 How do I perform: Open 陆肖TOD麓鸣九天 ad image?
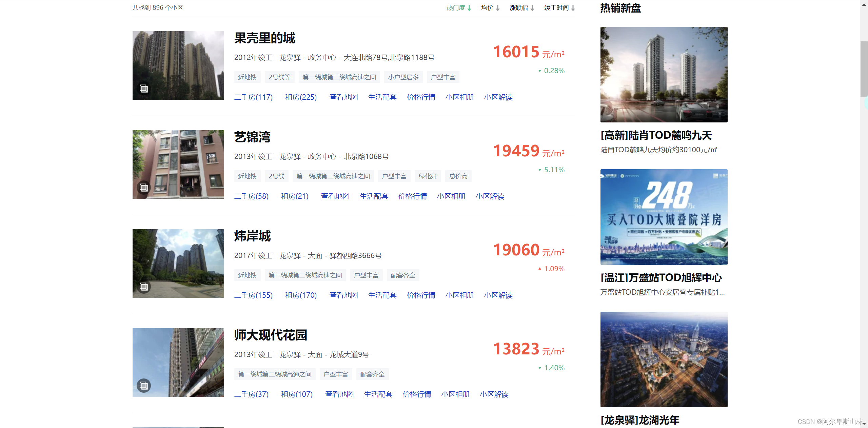pos(664,75)
